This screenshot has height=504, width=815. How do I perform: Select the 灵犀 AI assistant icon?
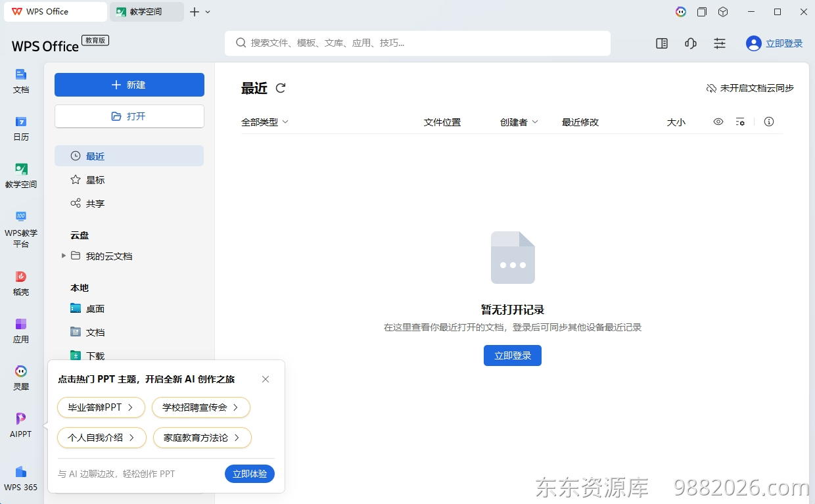(x=20, y=375)
